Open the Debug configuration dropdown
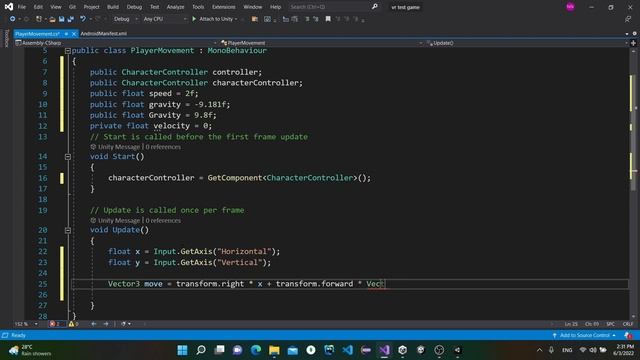 pos(125,19)
